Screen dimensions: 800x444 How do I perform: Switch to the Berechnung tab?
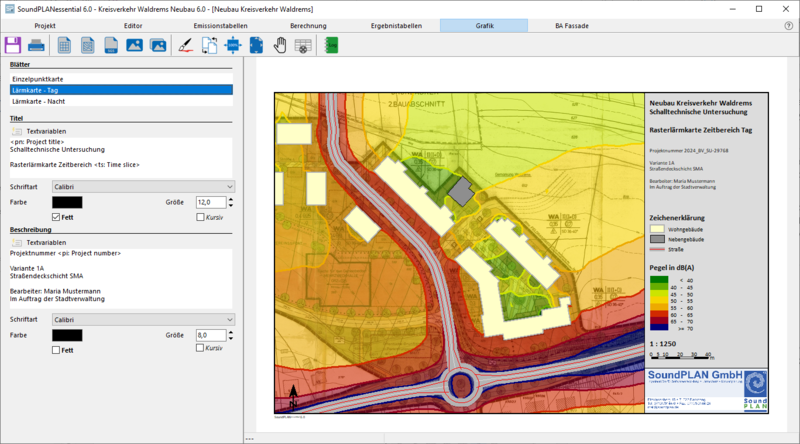click(308, 25)
